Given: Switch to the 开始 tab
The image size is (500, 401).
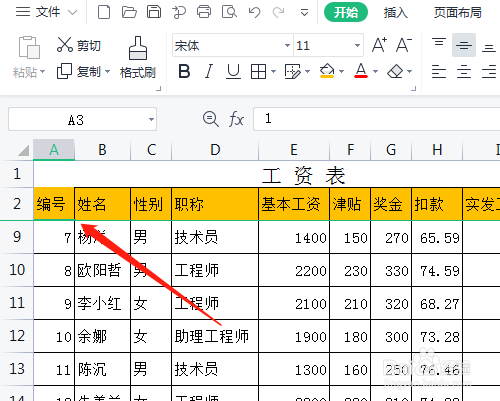Looking at the screenshot, I should tap(346, 12).
